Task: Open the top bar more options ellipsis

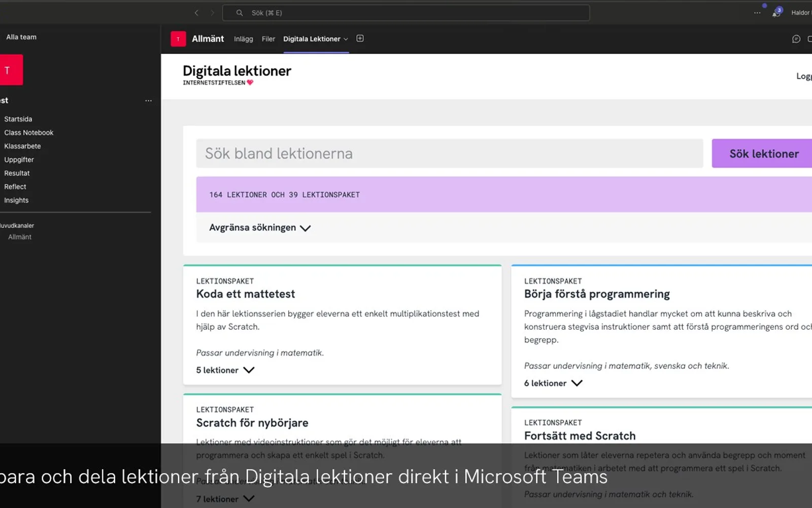Action: 757,13
